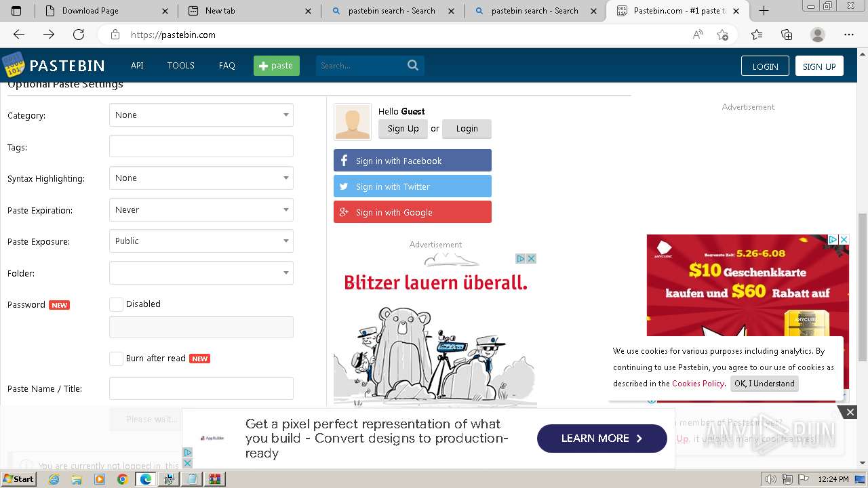The image size is (868, 488).
Task: Accept cookies with OK, I Understand
Action: (764, 384)
